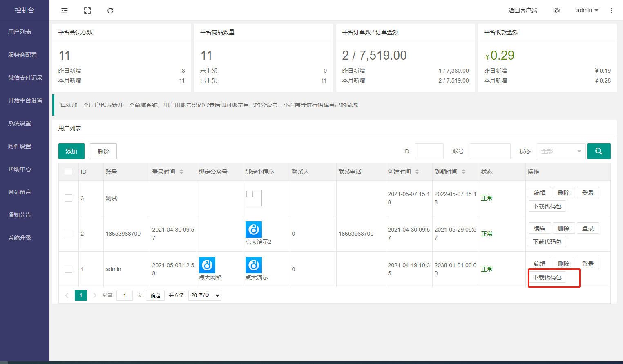Collapse the sidebar with the menu-fold icon
623x364 pixels.
tap(65, 11)
